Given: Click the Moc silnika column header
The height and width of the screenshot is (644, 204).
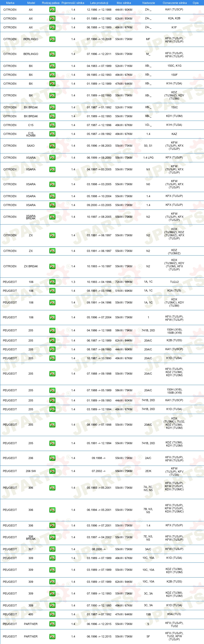Looking at the screenshot, I should (124, 3).
